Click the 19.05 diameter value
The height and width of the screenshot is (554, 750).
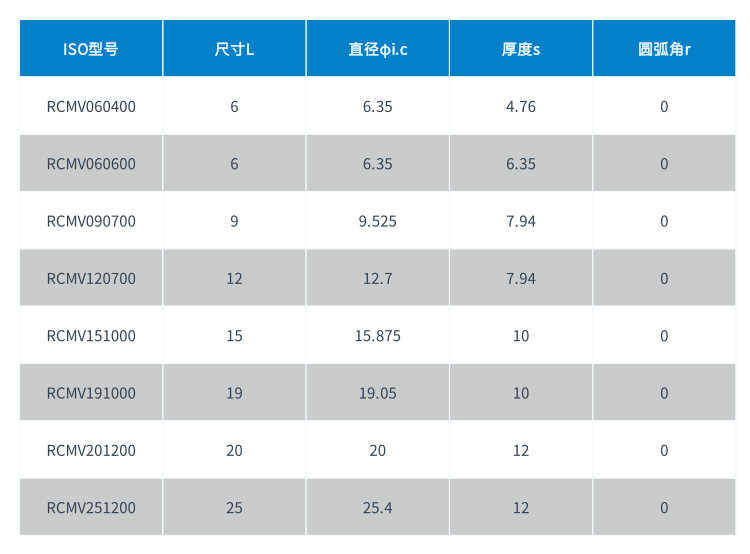click(378, 393)
